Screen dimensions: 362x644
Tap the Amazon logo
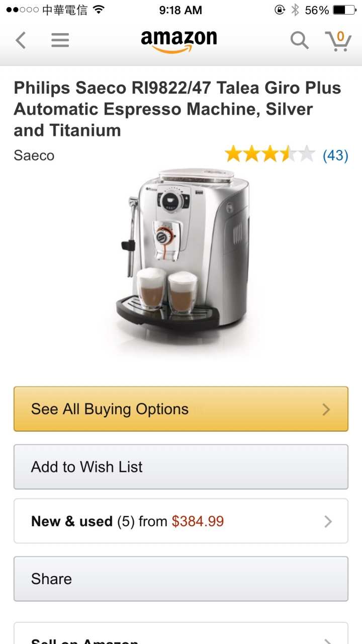179,41
